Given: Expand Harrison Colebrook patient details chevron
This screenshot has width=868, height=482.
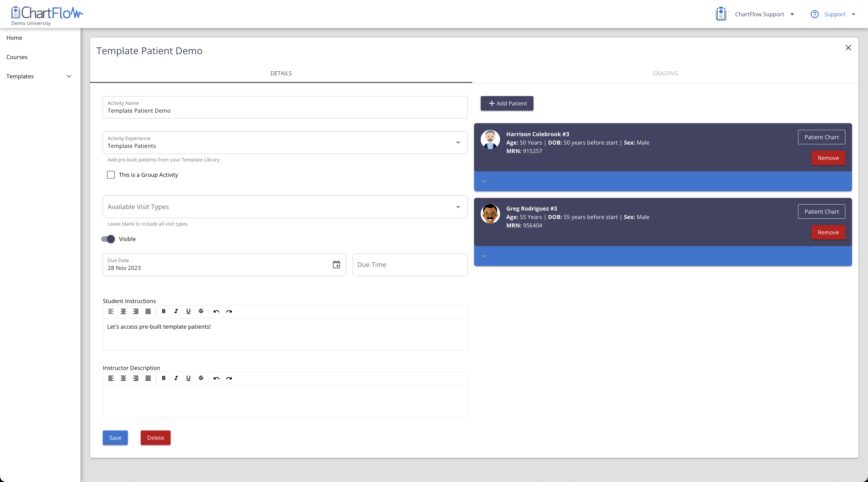Looking at the screenshot, I should [x=484, y=182].
